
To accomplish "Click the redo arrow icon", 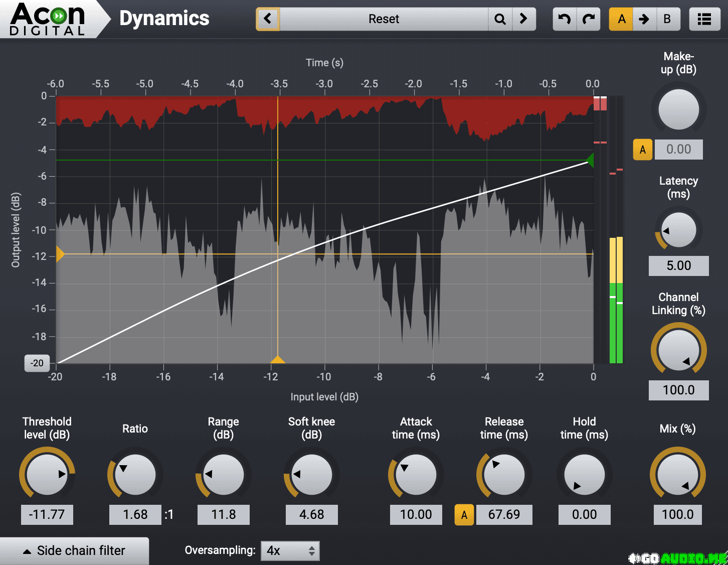I will [589, 19].
